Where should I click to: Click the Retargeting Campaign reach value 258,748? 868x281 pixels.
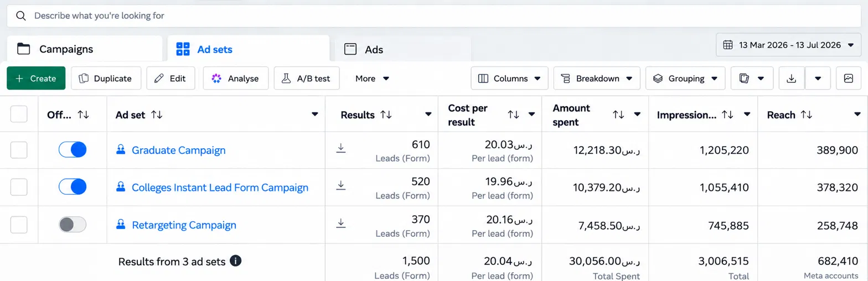tap(837, 225)
